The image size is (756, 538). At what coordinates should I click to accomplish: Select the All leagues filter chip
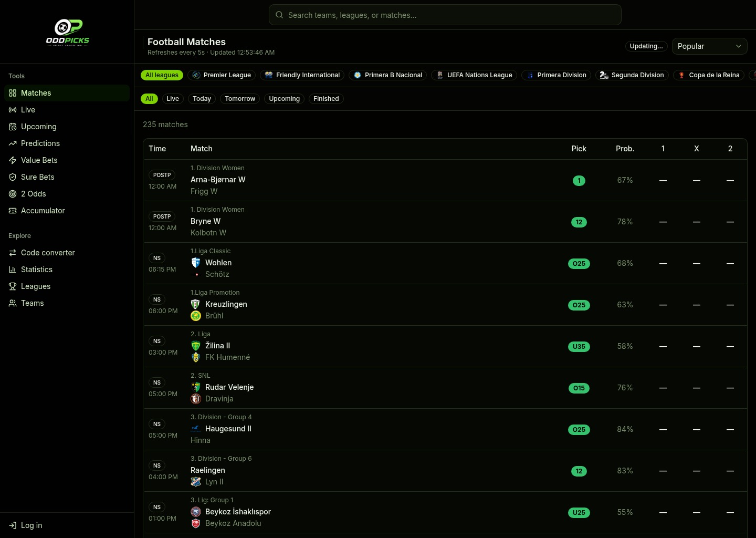coord(162,75)
